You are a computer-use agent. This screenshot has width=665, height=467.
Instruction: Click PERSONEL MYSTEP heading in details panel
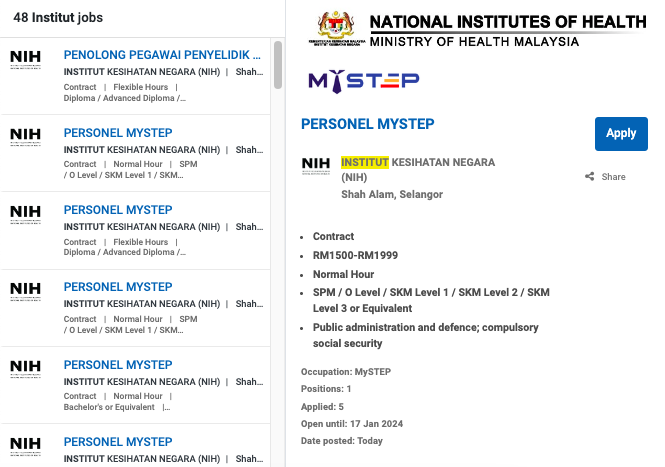(x=367, y=124)
